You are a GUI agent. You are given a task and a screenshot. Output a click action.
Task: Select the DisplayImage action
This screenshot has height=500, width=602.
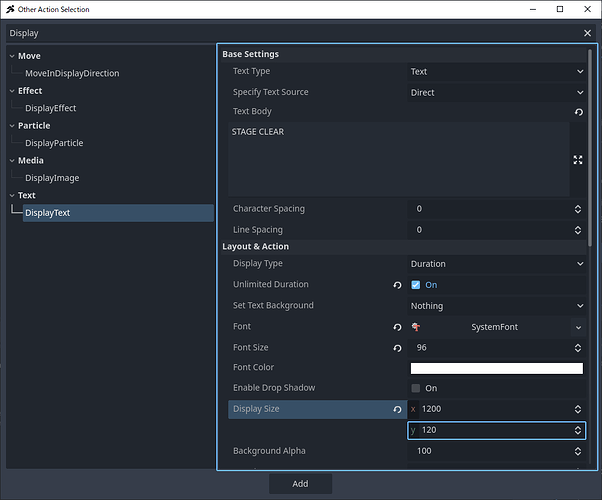tap(52, 178)
